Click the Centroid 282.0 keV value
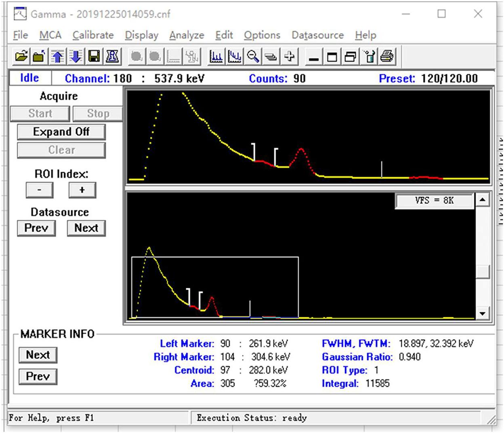Viewport: 504px width, 433px height. (268, 370)
